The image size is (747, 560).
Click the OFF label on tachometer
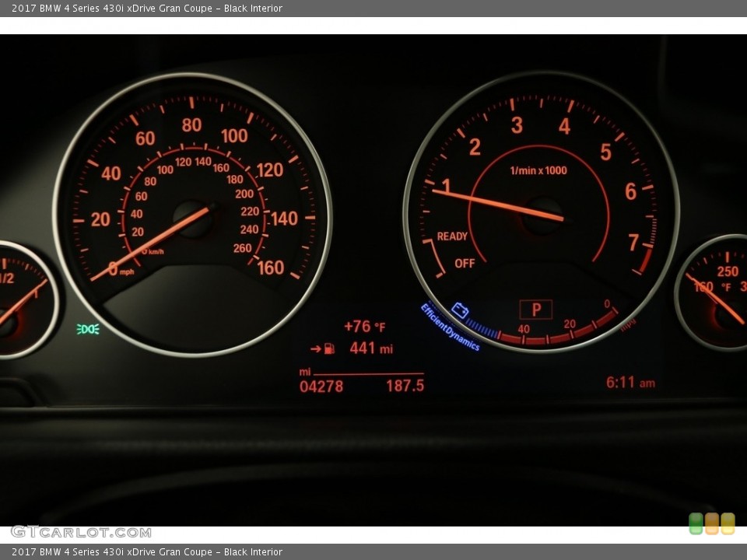[x=465, y=264]
